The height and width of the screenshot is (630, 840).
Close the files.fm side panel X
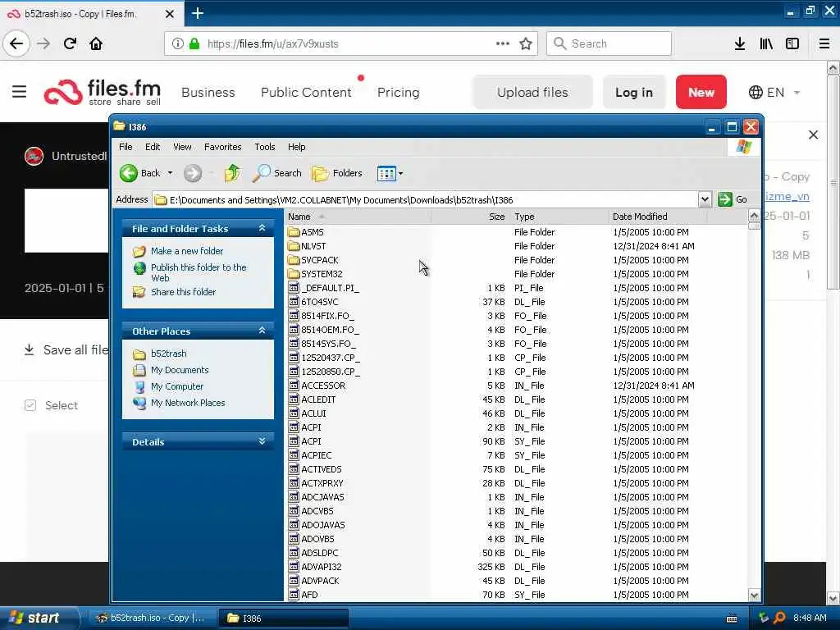(813, 135)
